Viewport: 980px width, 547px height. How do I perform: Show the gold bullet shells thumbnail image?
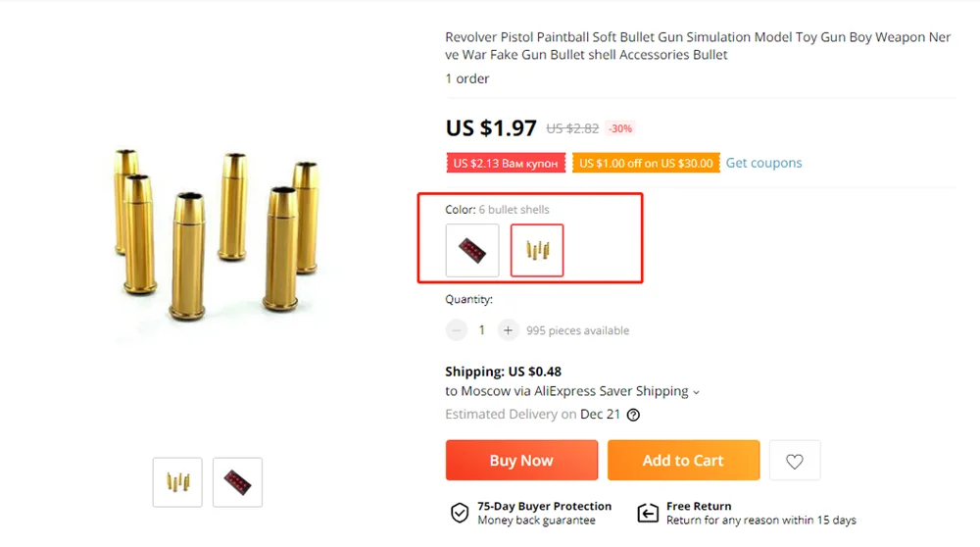[x=177, y=482]
